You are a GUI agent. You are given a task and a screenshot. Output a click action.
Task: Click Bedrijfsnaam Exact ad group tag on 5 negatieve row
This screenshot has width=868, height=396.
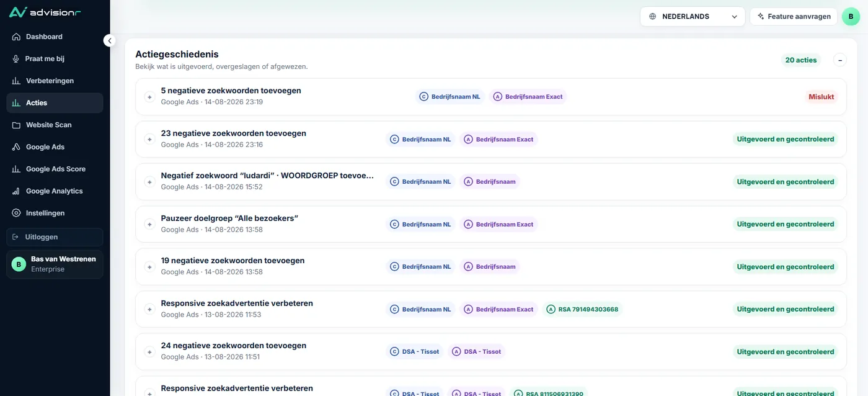coord(528,97)
